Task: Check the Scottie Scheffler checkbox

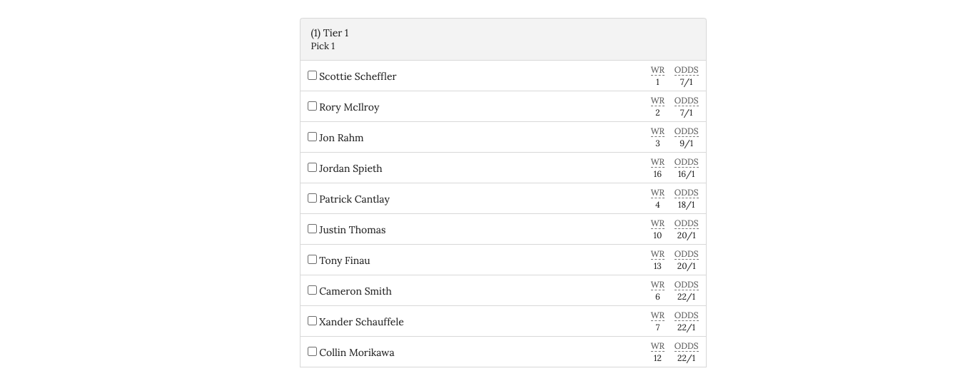Action: [312, 76]
